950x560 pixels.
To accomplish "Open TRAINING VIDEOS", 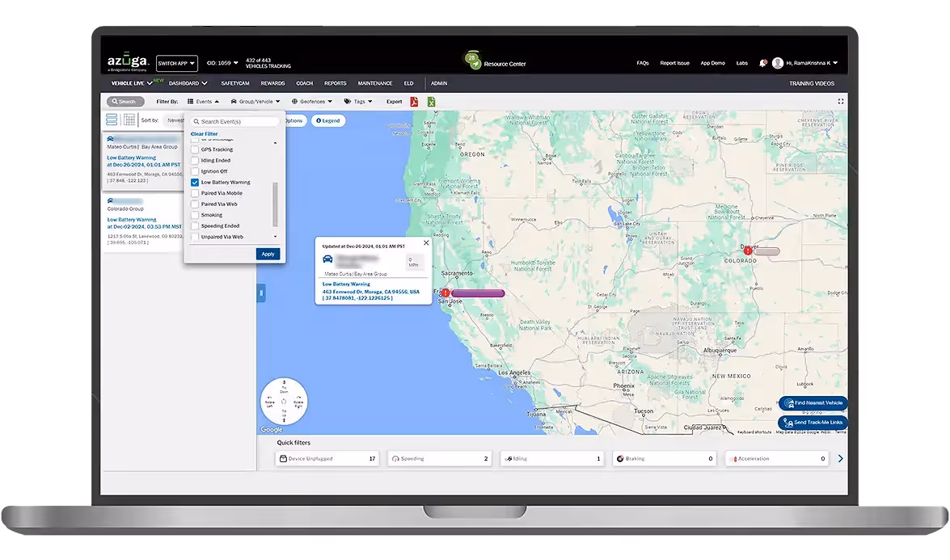I will (811, 83).
